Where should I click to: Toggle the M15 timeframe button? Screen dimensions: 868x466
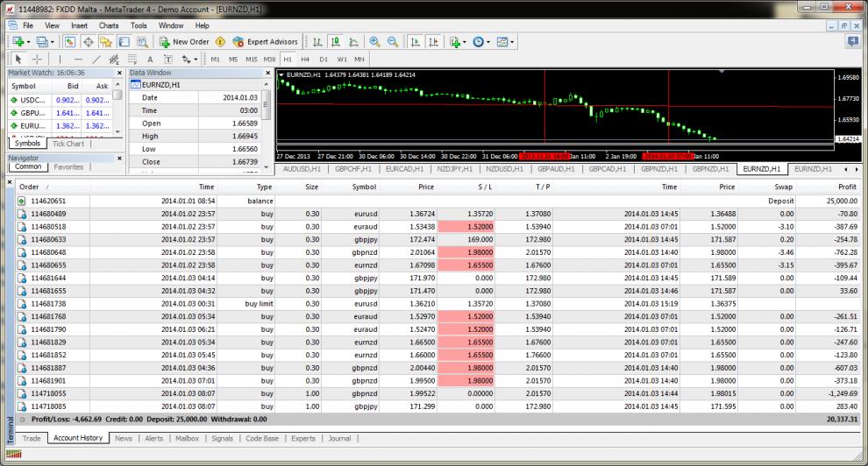click(251, 60)
